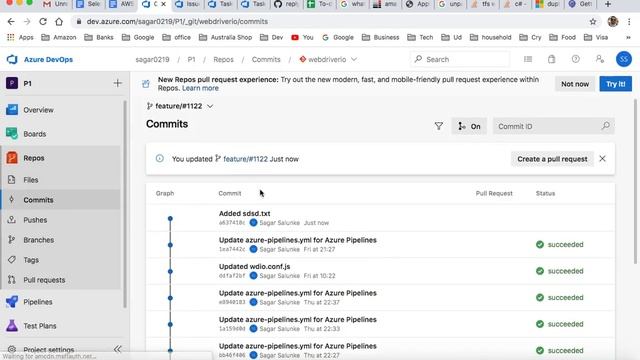Click the browser address bar URL

tap(177, 22)
